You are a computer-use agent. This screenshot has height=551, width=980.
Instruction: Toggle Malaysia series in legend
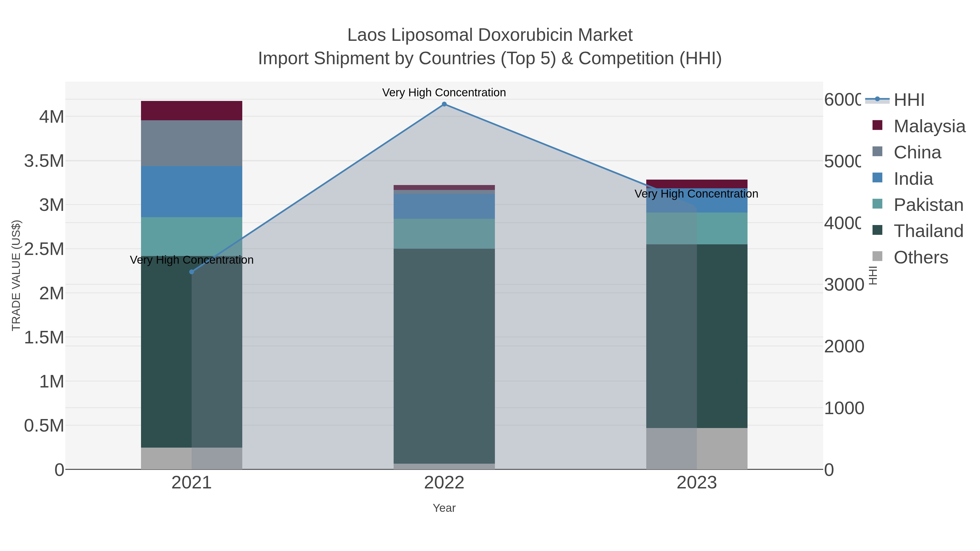tap(918, 126)
